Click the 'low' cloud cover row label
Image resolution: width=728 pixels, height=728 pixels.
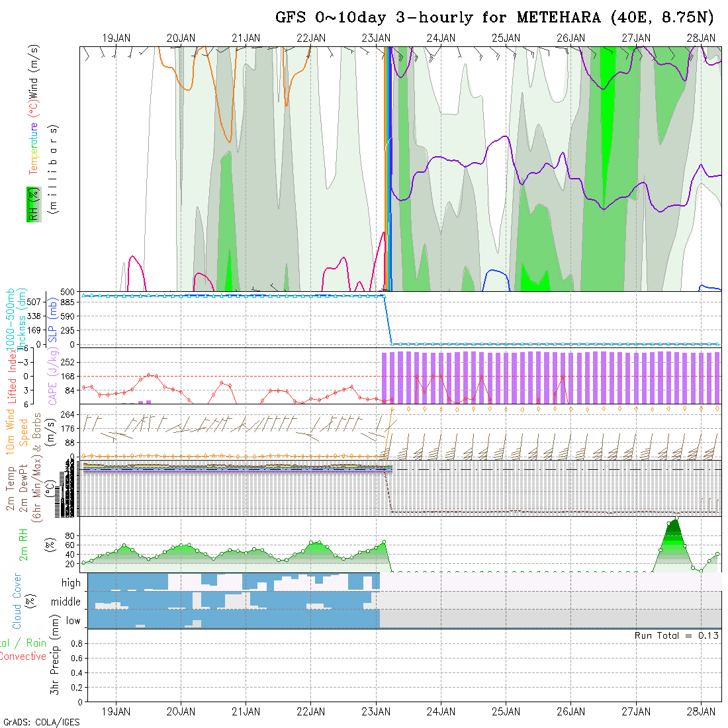(73, 621)
